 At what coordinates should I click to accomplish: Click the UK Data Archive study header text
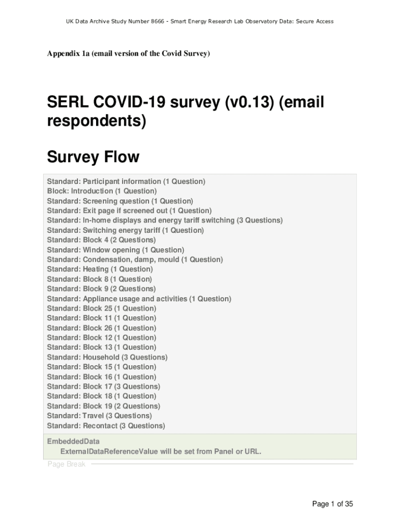tap(199, 21)
